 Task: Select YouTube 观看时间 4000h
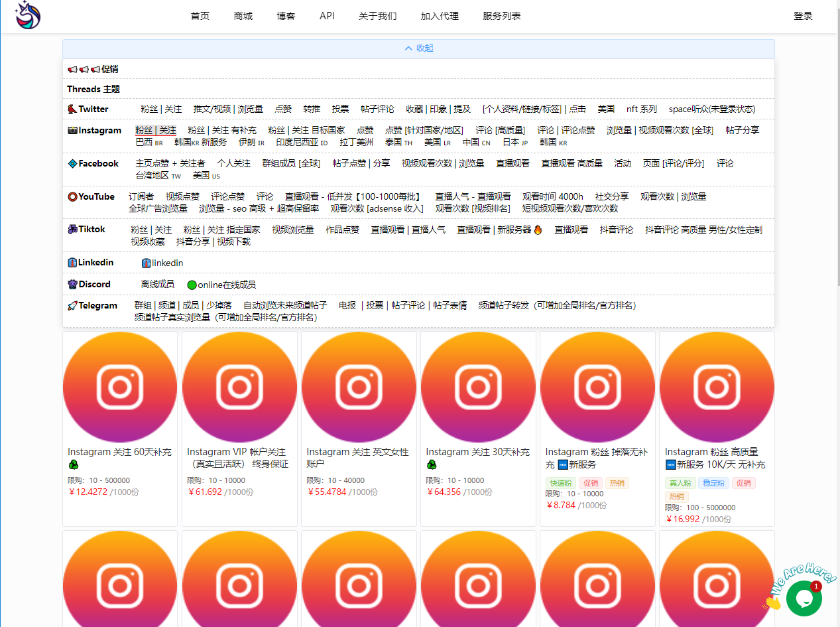point(553,196)
